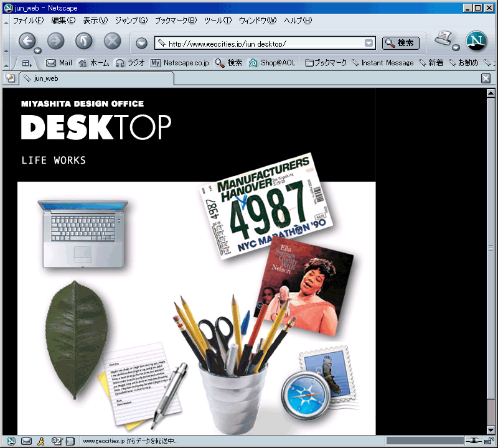Open the ツール(T) menu
498x448 pixels.
tap(218, 21)
